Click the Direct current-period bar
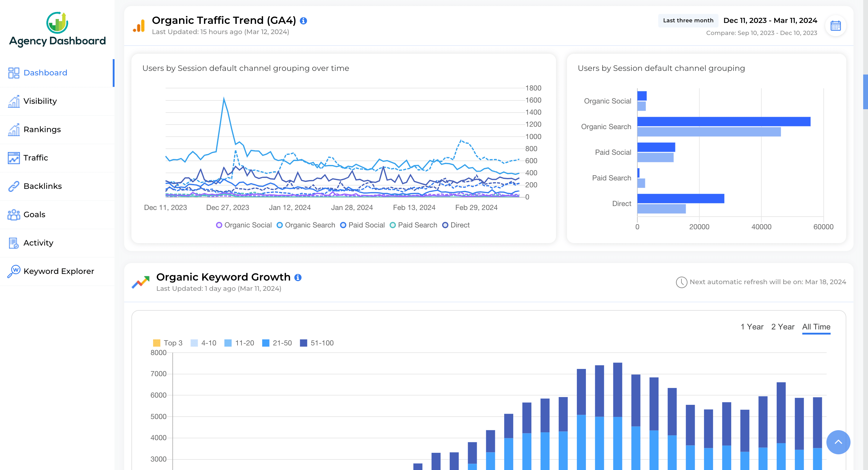The height and width of the screenshot is (470, 868). [681, 198]
